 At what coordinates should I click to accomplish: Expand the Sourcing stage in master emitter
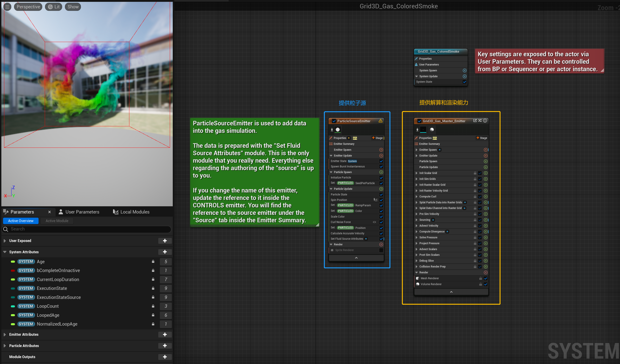tap(416, 220)
